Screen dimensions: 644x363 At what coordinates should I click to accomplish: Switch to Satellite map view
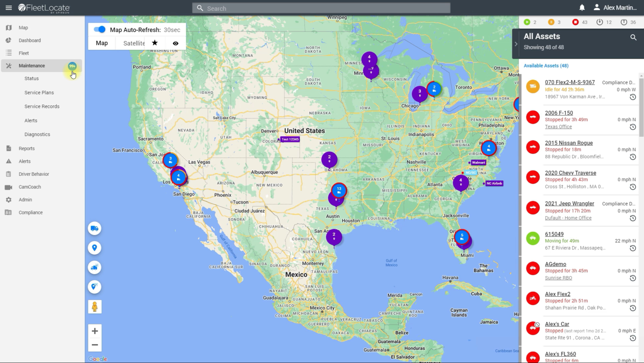click(x=134, y=43)
